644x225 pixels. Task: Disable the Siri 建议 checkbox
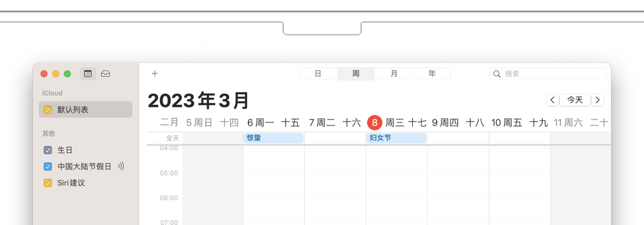[x=48, y=183]
